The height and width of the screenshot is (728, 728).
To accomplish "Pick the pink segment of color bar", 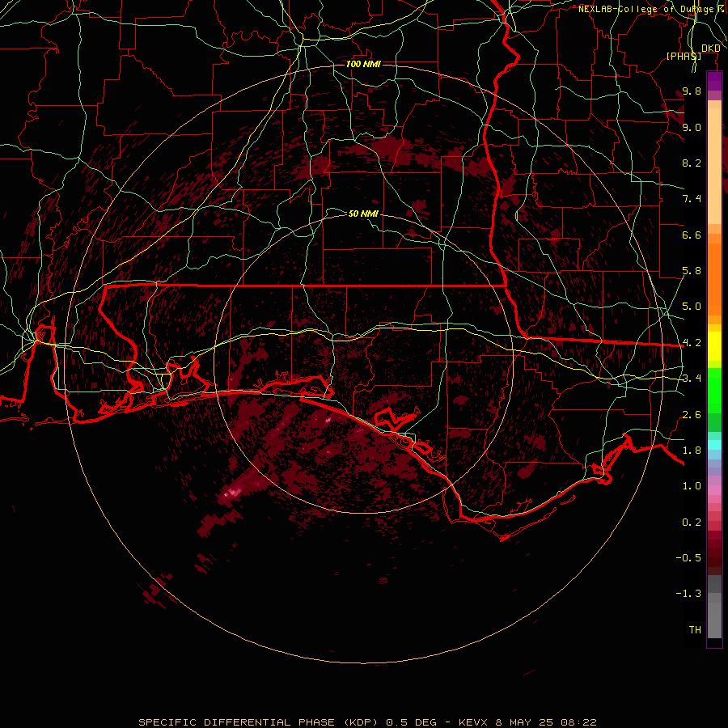I will [x=714, y=490].
